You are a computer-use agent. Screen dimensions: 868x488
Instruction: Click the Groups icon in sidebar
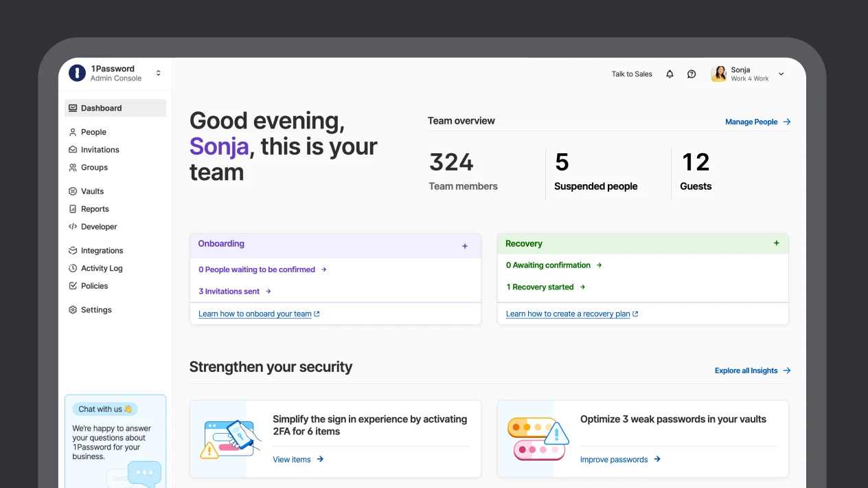pyautogui.click(x=73, y=168)
